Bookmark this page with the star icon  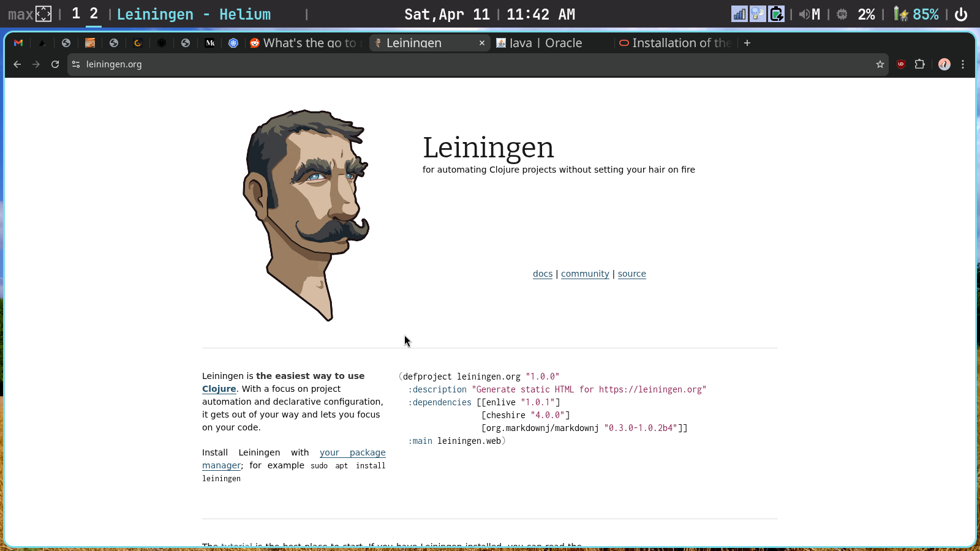880,64
